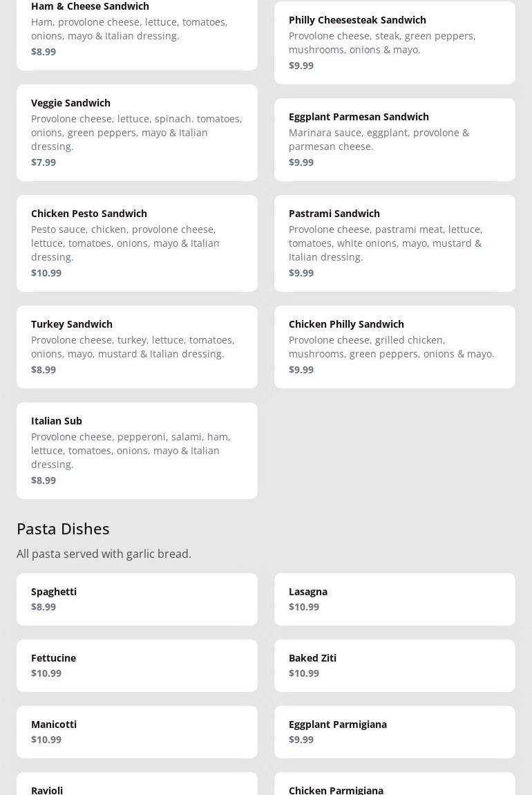The height and width of the screenshot is (795, 532).
Task: Open the Chicken Philly Sandwich item
Action: pyautogui.click(x=395, y=347)
